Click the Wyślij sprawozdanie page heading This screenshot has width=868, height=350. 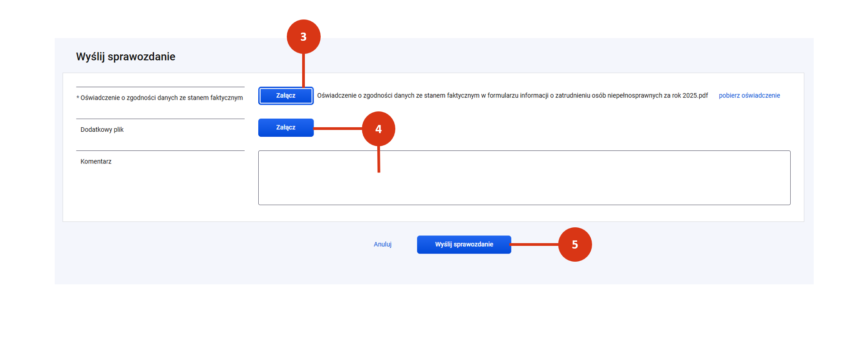click(126, 57)
